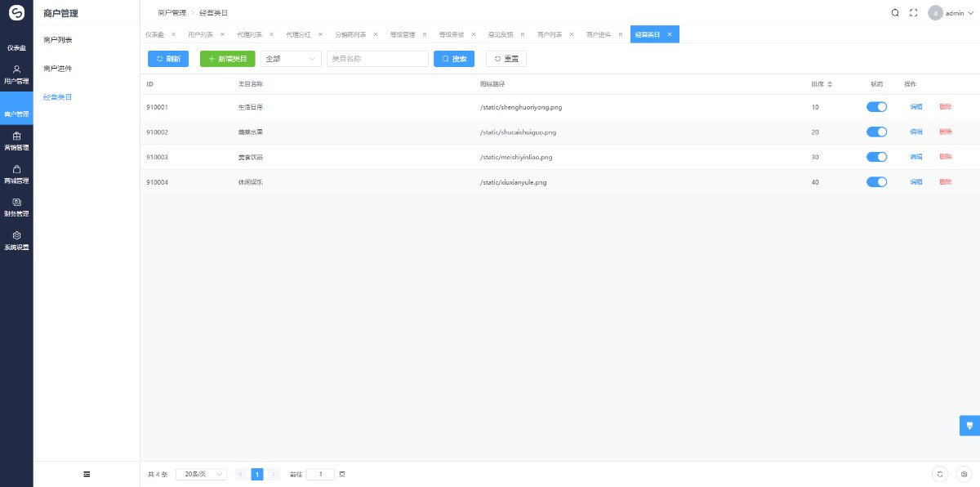This screenshot has height=487, width=980.
Task: Click 商户管理 in the breadcrumb
Action: coord(171,13)
